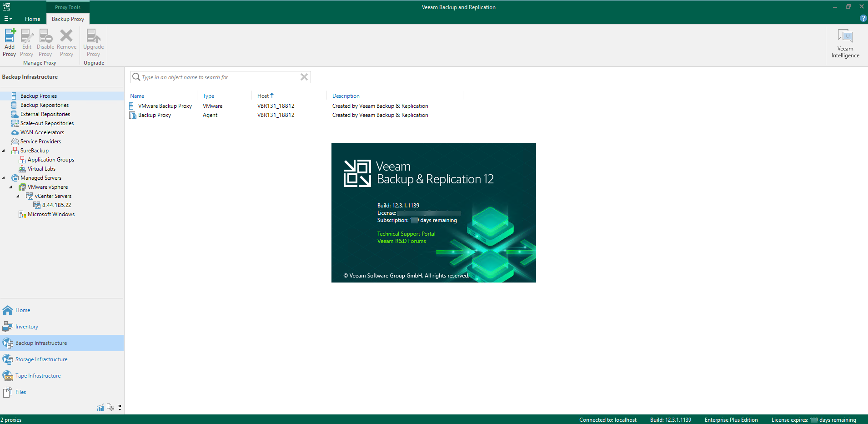Open Tape Infrastructure navigation view
The height and width of the screenshot is (424, 868).
[62, 376]
